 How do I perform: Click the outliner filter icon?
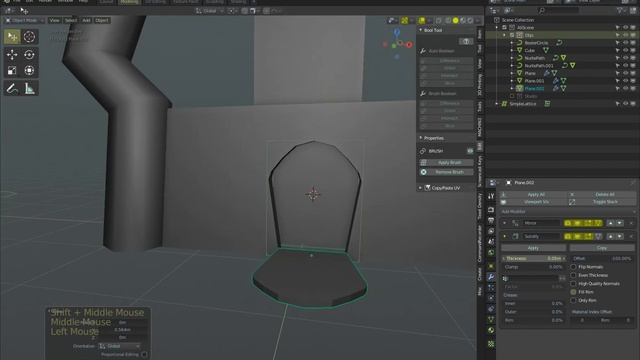(x=620, y=11)
